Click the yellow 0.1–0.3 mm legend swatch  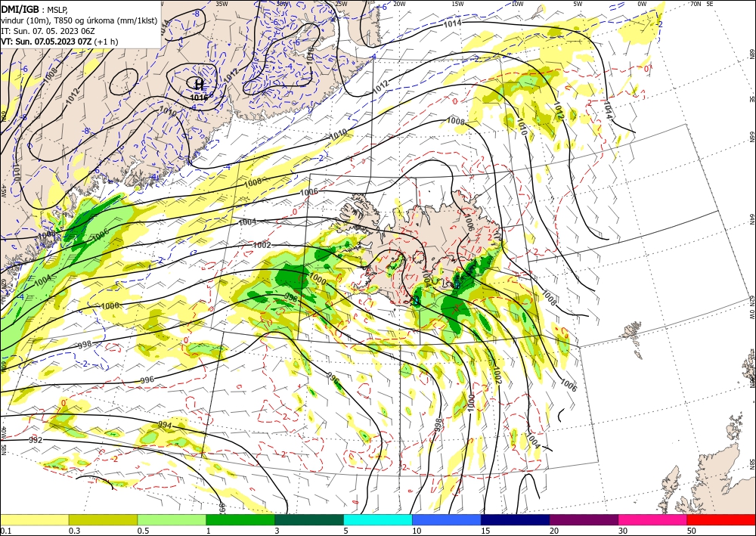pos(34,519)
